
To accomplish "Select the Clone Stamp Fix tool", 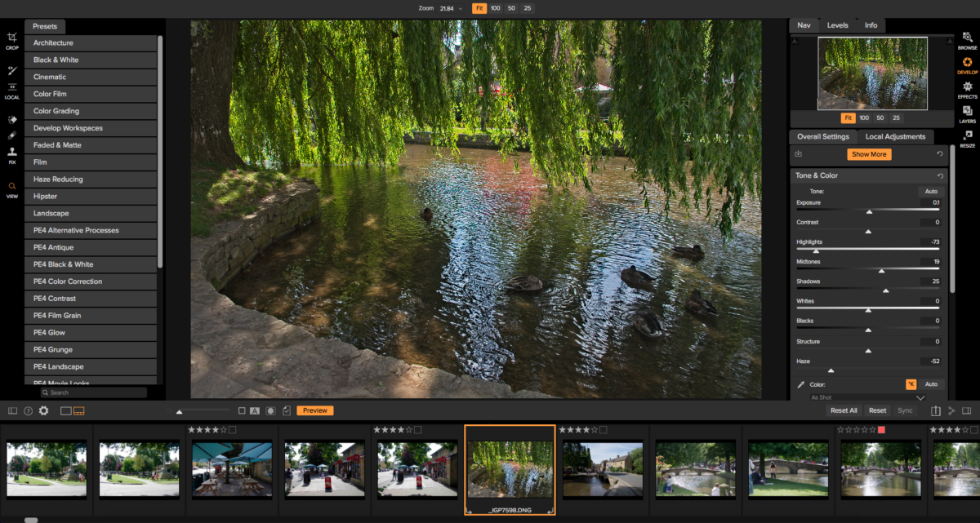I will (x=11, y=154).
